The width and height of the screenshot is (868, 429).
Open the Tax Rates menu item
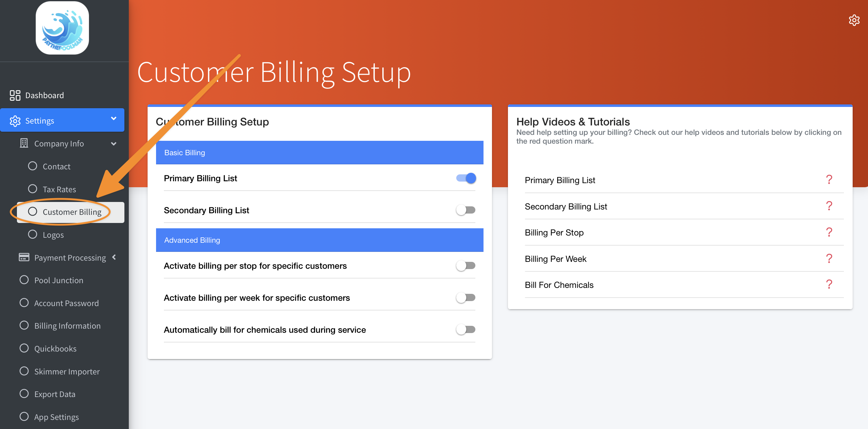coord(59,189)
